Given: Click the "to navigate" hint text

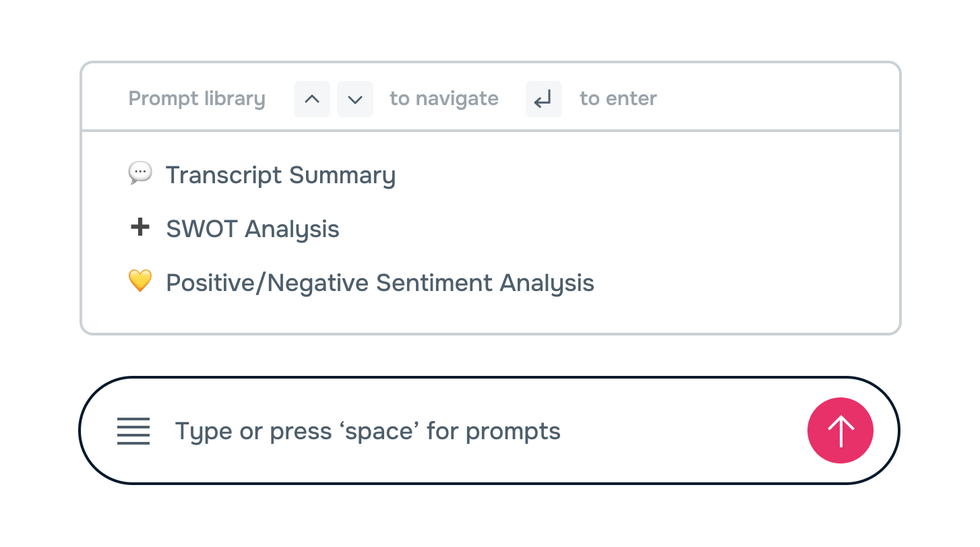Looking at the screenshot, I should click(443, 99).
